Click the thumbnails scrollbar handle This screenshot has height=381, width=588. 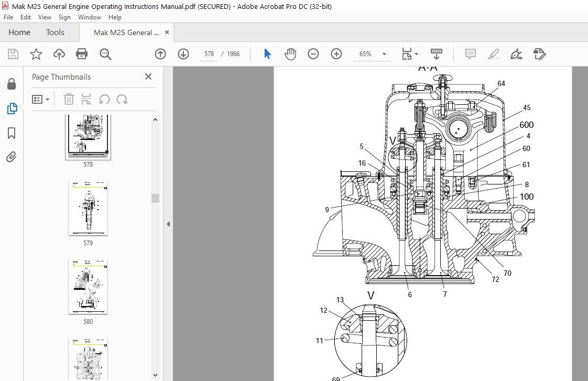155,198
